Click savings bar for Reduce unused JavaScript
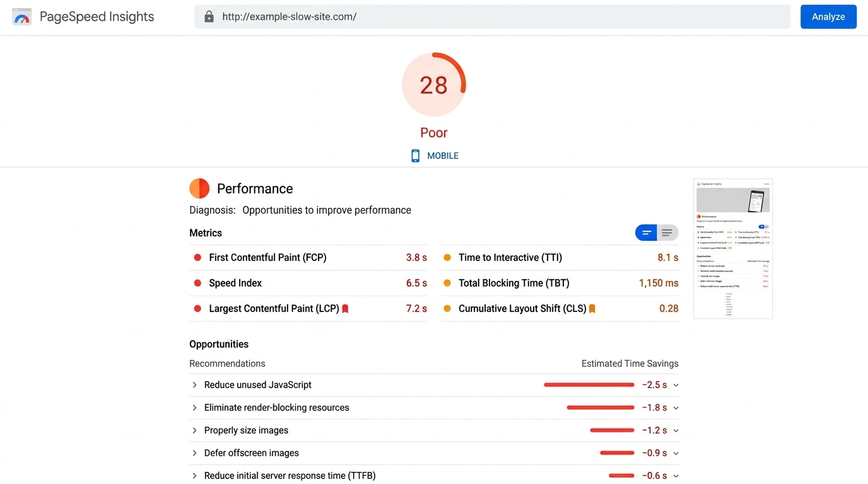 point(589,385)
